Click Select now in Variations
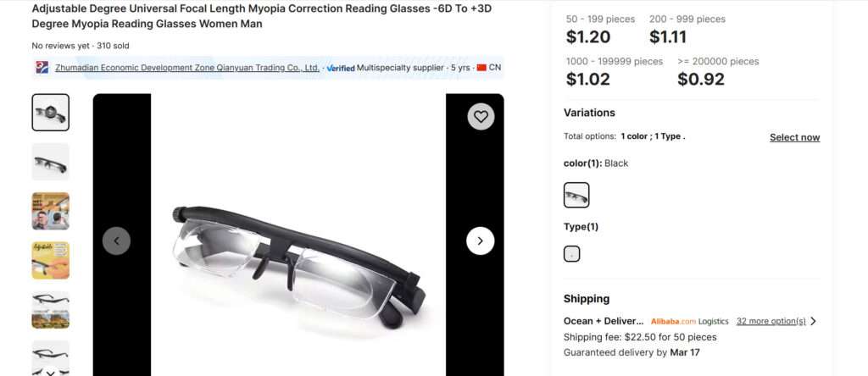Screen dimensions: 868x376 pyautogui.click(x=794, y=137)
